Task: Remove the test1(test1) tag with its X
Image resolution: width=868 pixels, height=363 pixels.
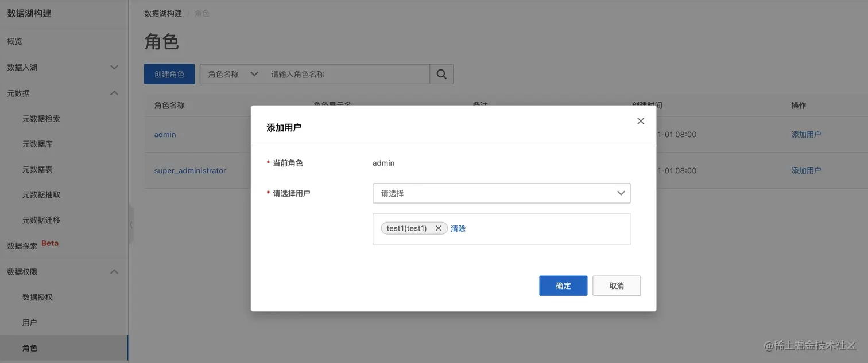Action: click(438, 228)
